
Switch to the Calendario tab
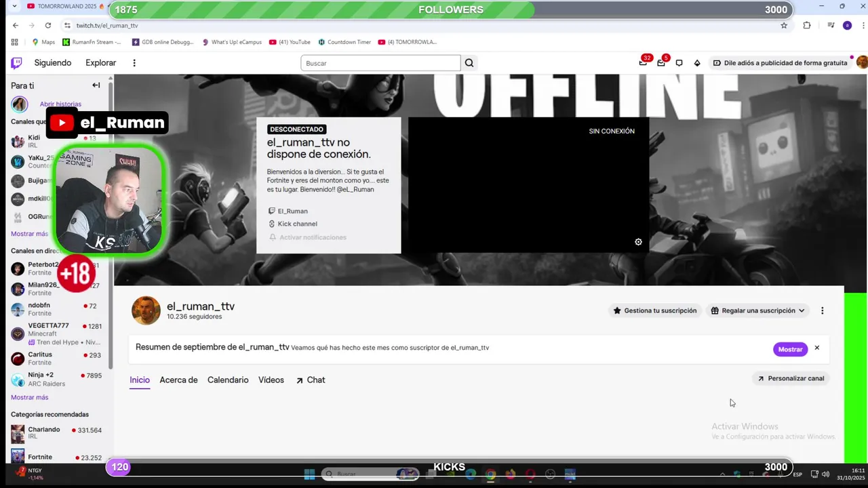pos(228,380)
